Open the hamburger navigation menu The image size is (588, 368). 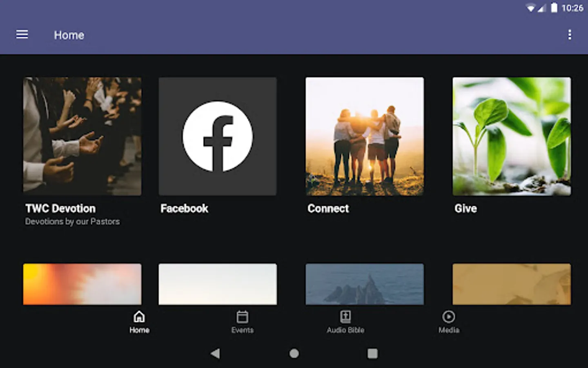[x=22, y=34]
